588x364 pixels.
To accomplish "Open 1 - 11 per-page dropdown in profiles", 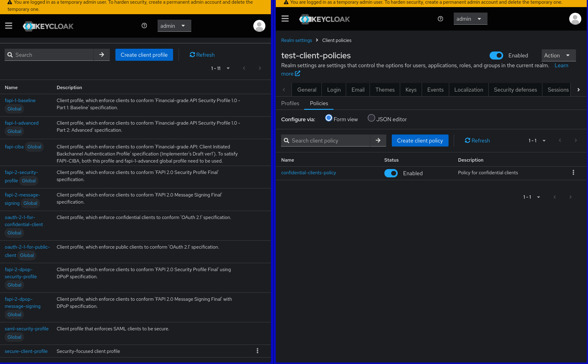I will 220,68.
